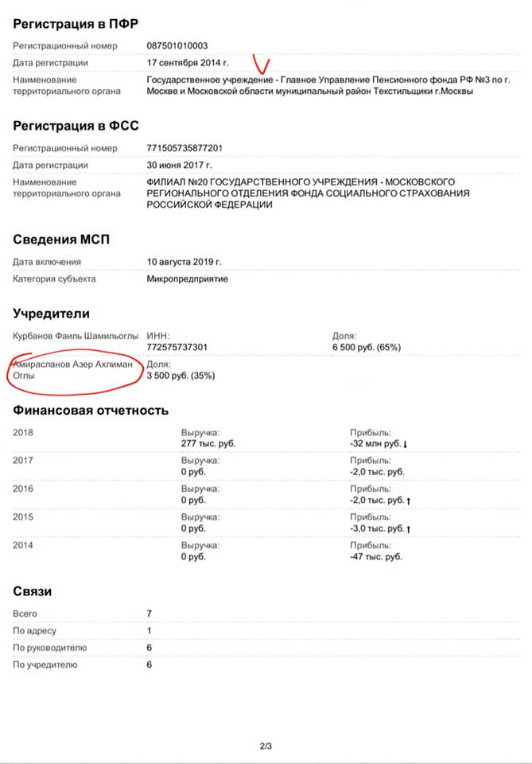Click the down arrow beside 2018 profit
The height and width of the screenshot is (764, 532).
(x=405, y=444)
